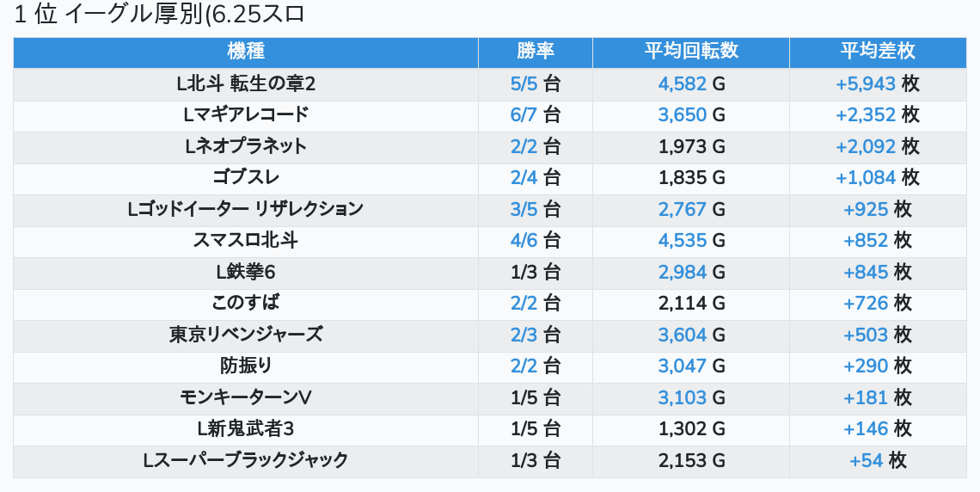Select Lゴッドイーター リザレクション row name
The width and height of the screenshot is (980, 492).
point(246,209)
